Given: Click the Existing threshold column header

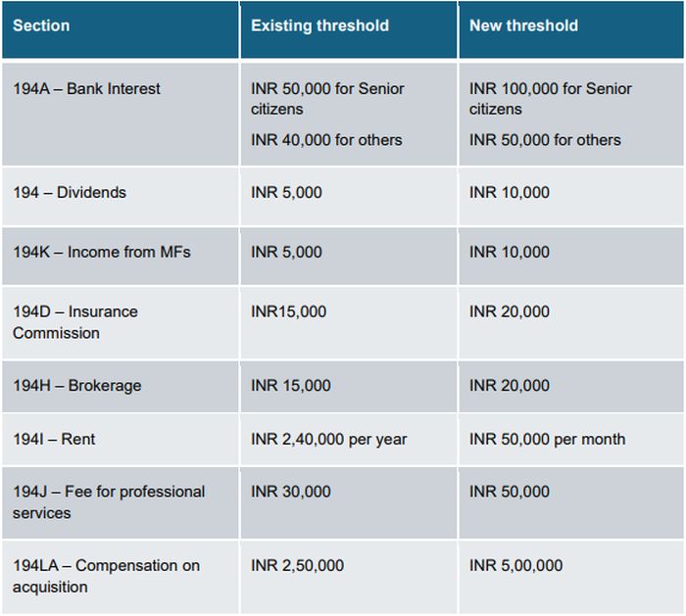Looking at the screenshot, I should click(319, 25).
